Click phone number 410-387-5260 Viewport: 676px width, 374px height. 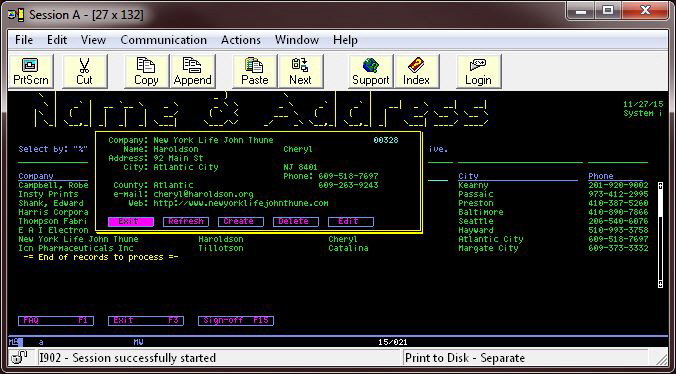point(618,203)
